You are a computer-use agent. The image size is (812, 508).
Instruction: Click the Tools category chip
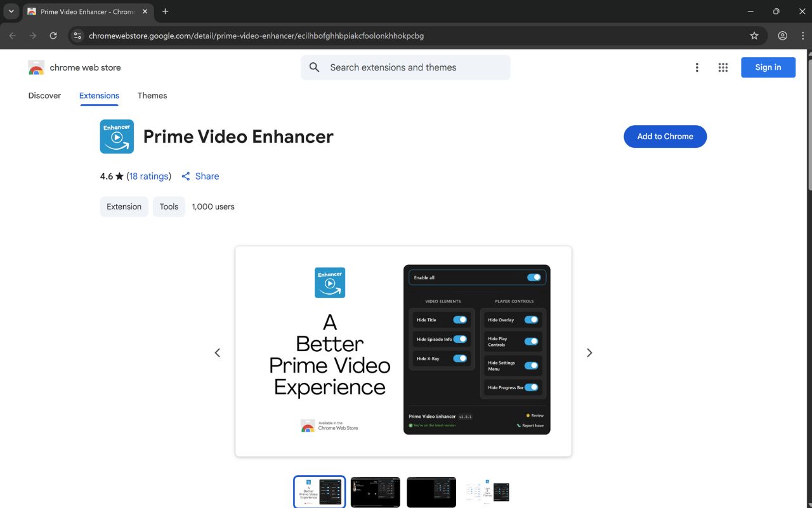[x=169, y=206]
